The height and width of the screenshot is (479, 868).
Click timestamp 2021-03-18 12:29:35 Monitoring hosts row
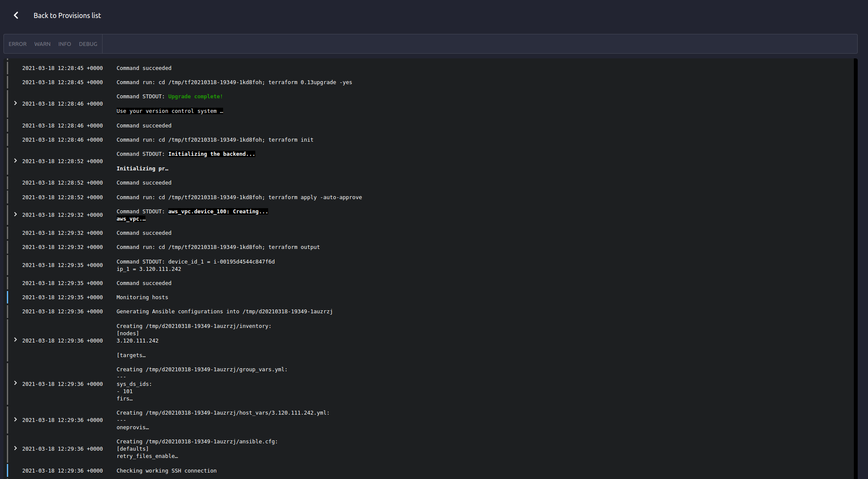tap(63, 297)
